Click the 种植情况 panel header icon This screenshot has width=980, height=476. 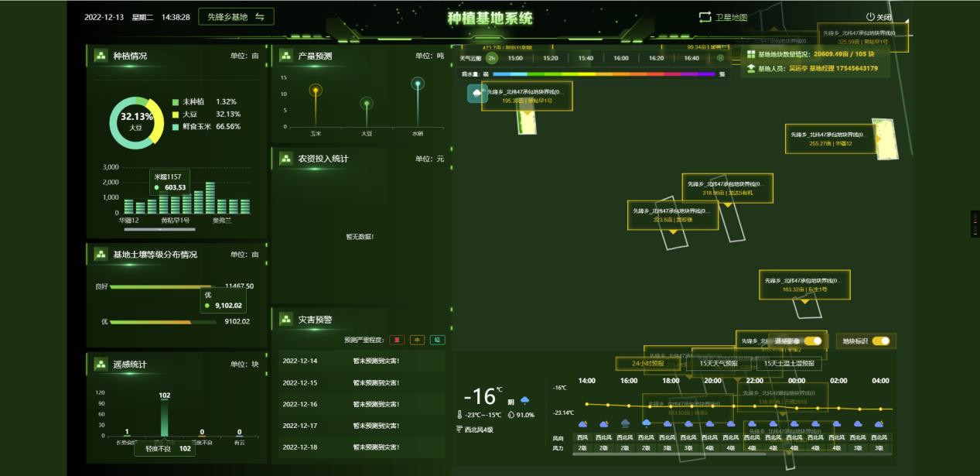[101, 56]
